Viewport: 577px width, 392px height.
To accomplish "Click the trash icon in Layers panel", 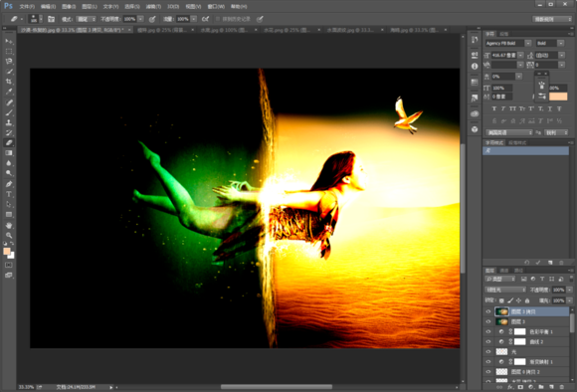I will [x=561, y=387].
